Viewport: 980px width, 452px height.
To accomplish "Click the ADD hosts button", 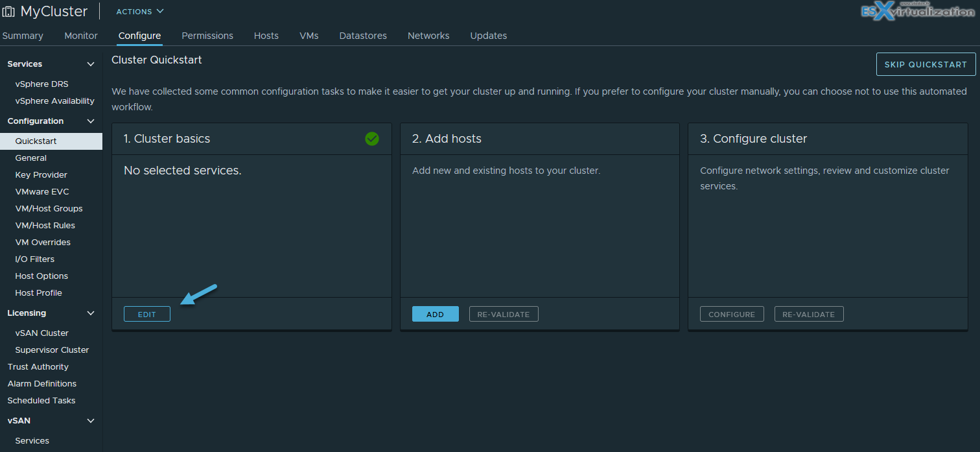I will (x=436, y=314).
